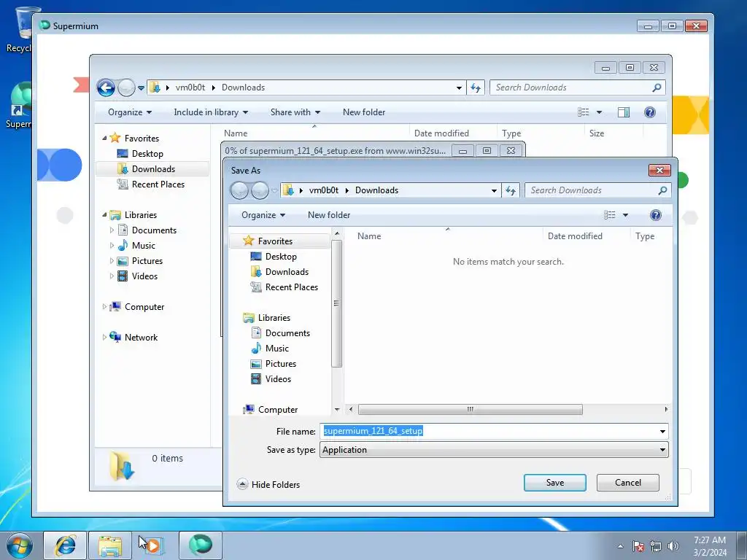Screen dimensions: 747x560
Task: Expand Documents library in Explorer window
Action: (112, 230)
